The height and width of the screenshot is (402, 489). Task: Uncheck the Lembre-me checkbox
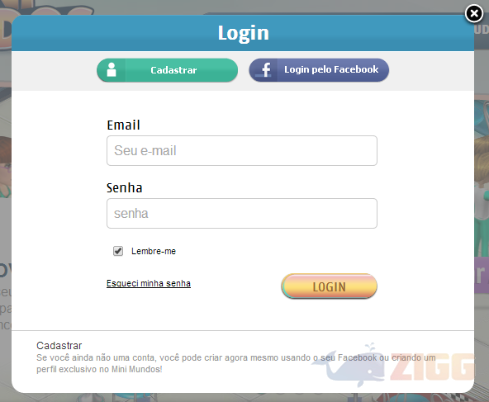[x=118, y=251]
